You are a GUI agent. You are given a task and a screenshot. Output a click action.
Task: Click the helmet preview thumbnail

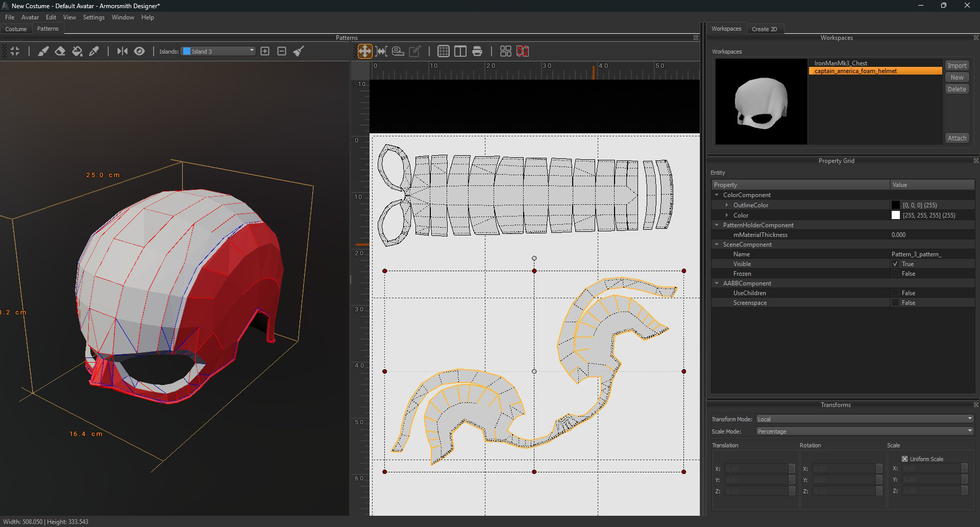tap(761, 102)
